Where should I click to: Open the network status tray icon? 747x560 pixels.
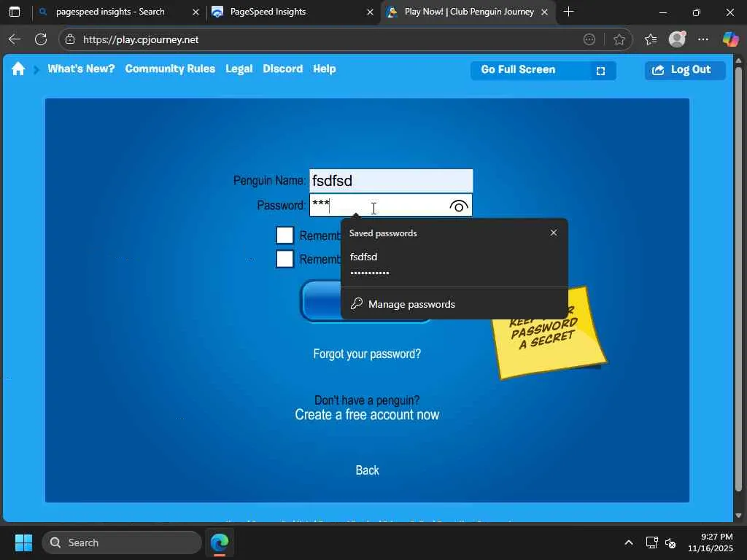click(651, 542)
